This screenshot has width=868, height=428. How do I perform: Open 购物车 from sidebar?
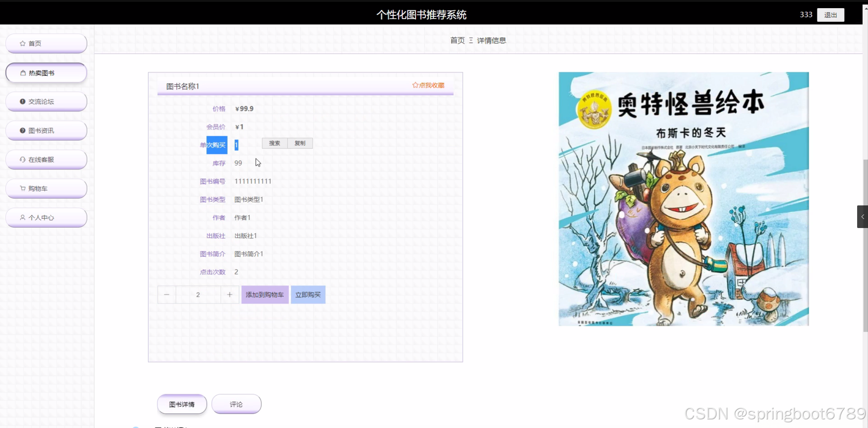[x=46, y=189]
